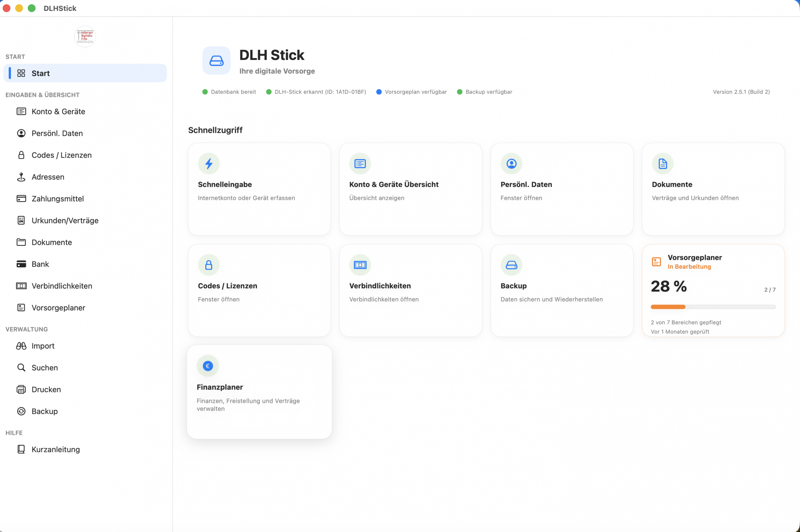The height and width of the screenshot is (532, 800).
Task: Select the Suchen magnifier icon
Action: pos(21,367)
